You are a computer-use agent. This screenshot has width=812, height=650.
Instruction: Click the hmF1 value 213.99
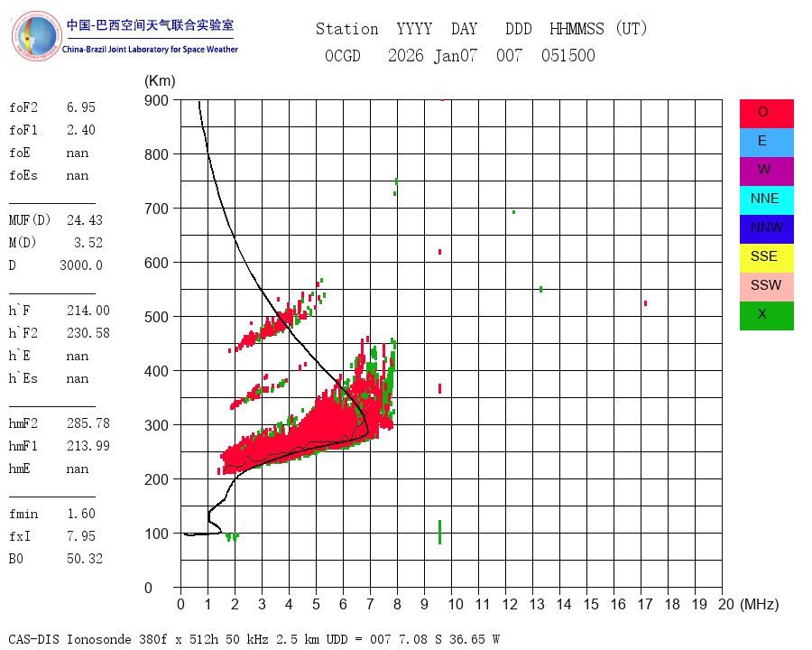tap(88, 446)
